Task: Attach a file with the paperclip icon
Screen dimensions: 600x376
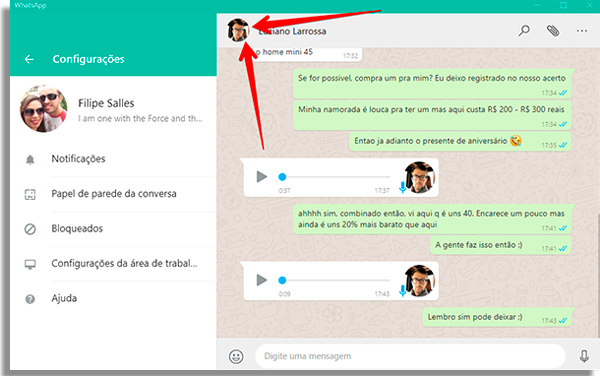Action: tap(553, 30)
